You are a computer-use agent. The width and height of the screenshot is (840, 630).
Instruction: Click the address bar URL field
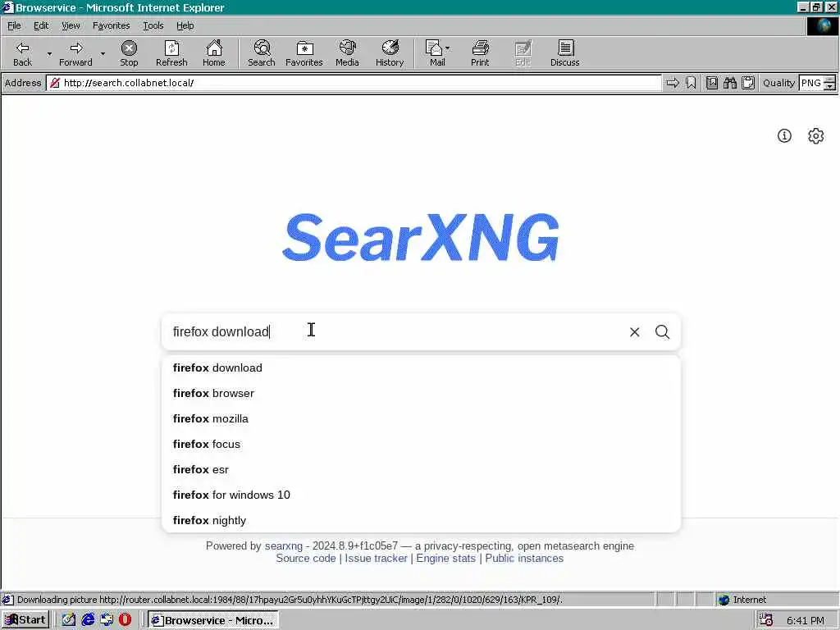(x=354, y=83)
